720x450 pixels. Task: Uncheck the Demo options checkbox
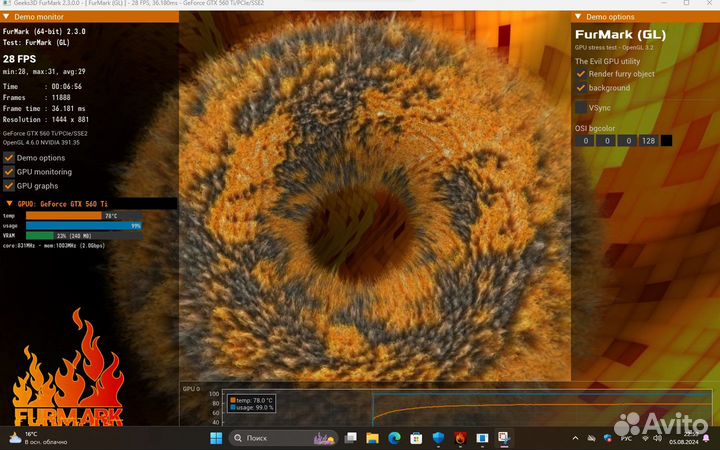coord(9,158)
